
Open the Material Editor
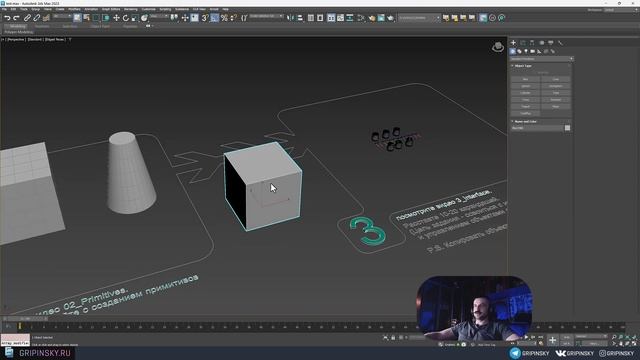pos(361,18)
